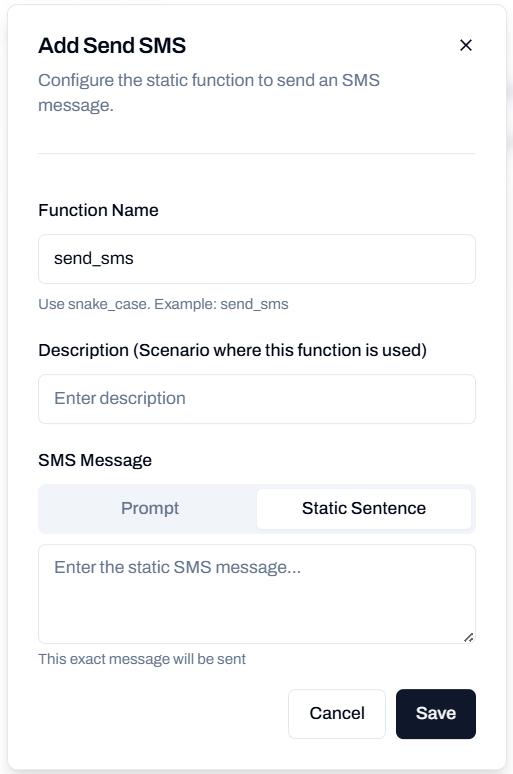The image size is (513, 774).
Task: Click 'This exact message will be sent' text
Action: 142,659
